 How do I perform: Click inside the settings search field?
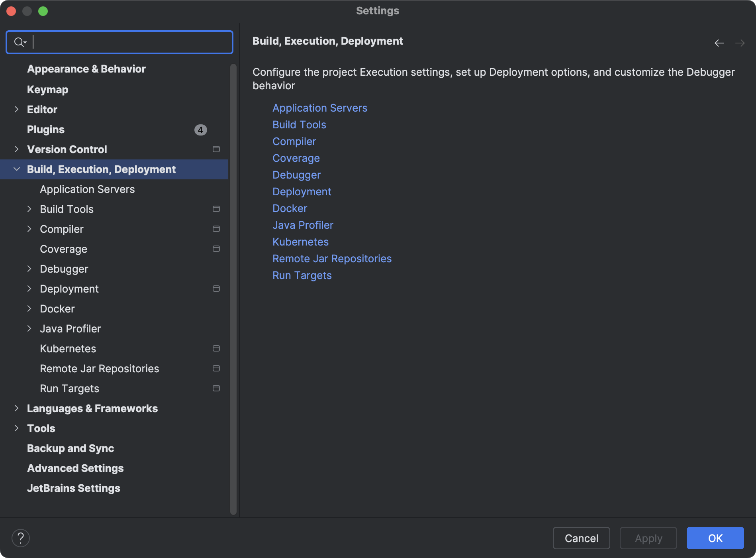pos(119,42)
